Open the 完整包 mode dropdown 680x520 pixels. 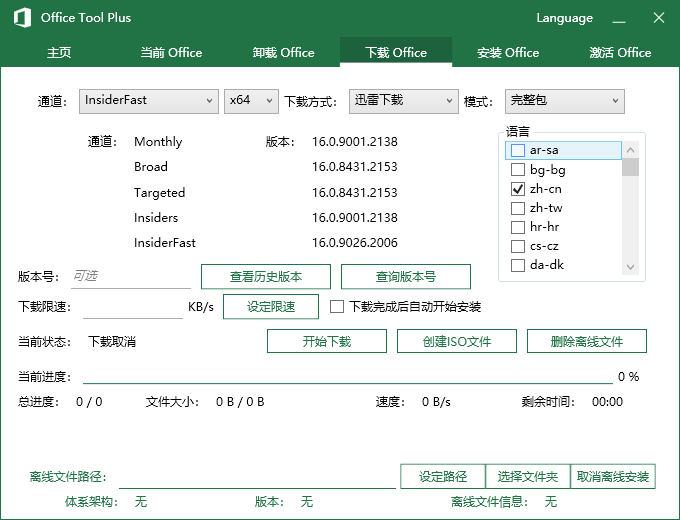pyautogui.click(x=564, y=100)
